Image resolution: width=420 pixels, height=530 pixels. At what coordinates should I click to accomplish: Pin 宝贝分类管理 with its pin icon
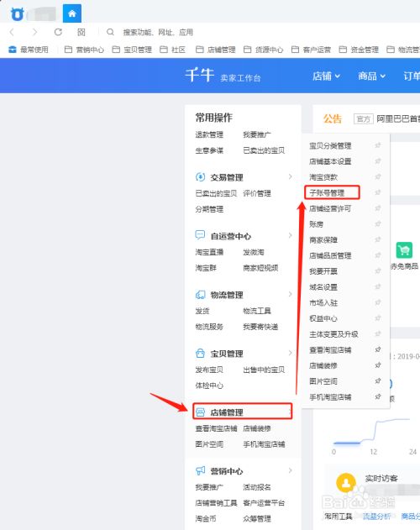tap(378, 145)
